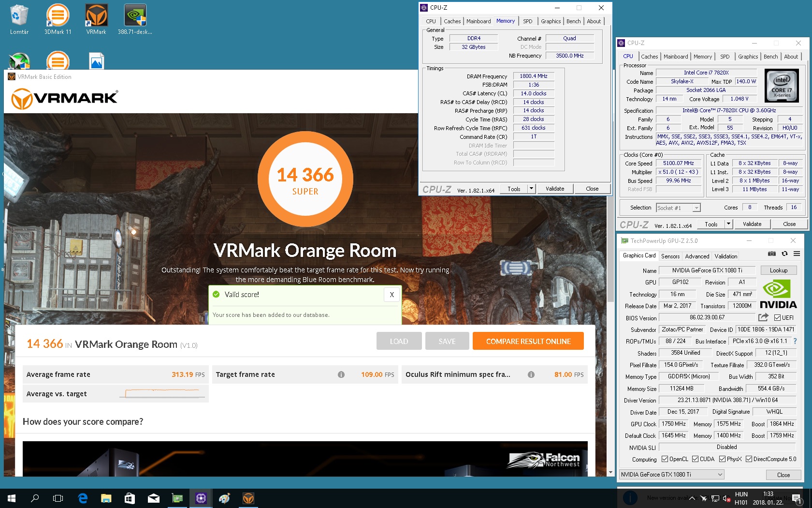Toggle the PhysX checkbox

pos(722,459)
